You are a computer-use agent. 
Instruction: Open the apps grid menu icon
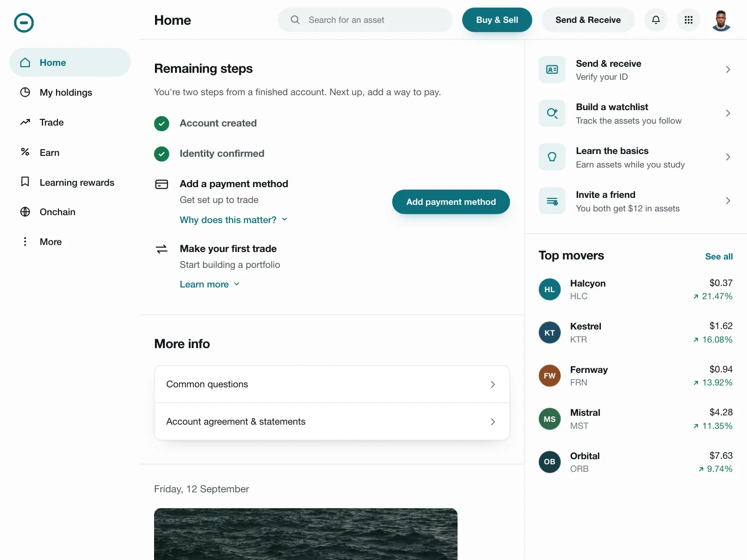689,20
